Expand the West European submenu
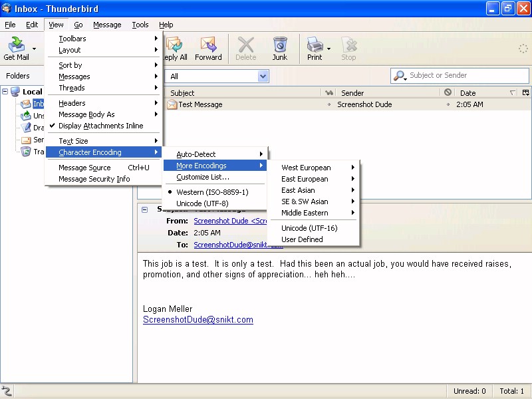Viewport: 532px width, 399px height. point(313,168)
